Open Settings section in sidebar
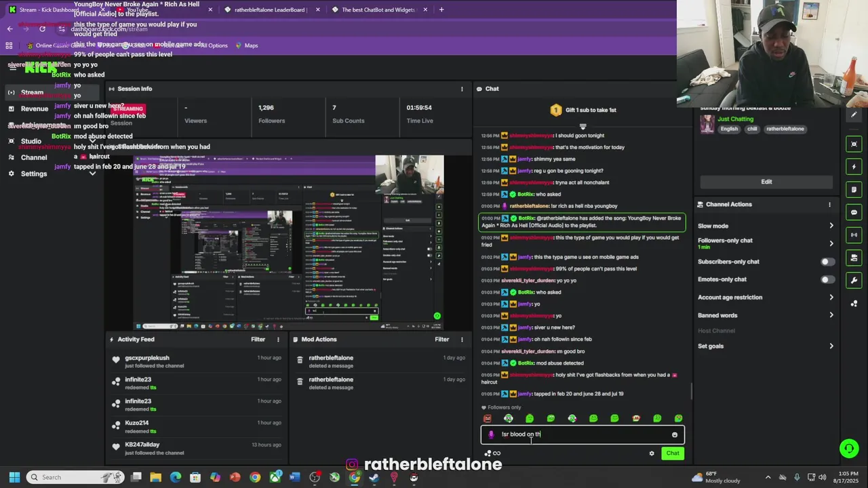This screenshot has height=488, width=868. (33, 174)
